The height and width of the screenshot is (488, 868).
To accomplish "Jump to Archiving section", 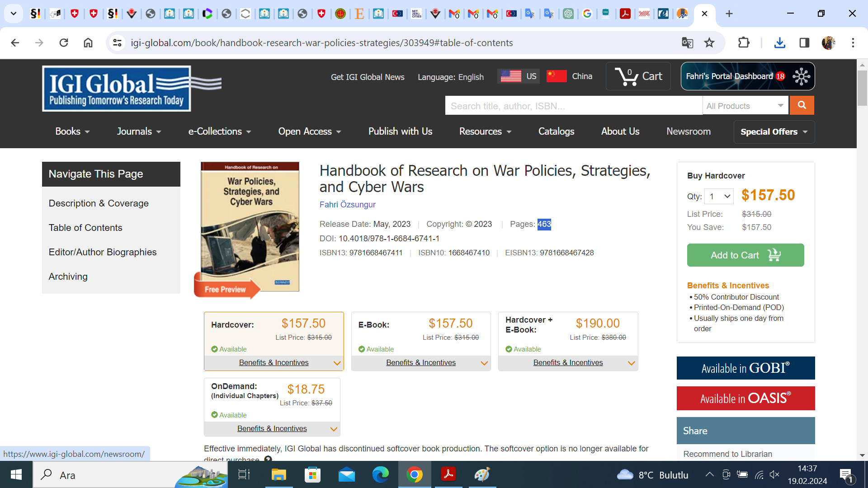I will 68,277.
